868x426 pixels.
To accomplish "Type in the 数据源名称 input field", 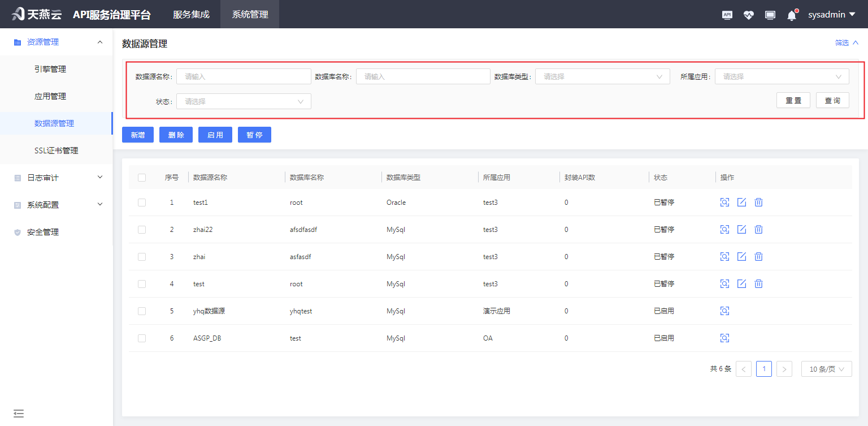I will 243,76.
